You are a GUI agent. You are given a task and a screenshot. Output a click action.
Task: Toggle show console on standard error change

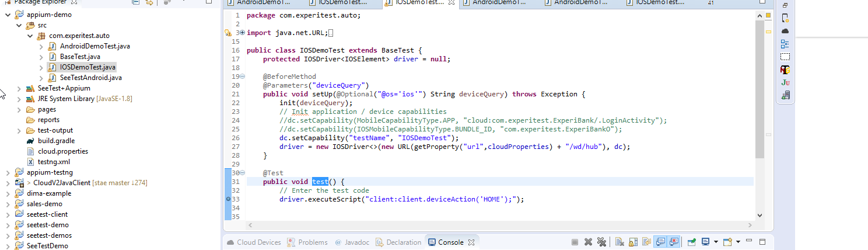pos(674,242)
